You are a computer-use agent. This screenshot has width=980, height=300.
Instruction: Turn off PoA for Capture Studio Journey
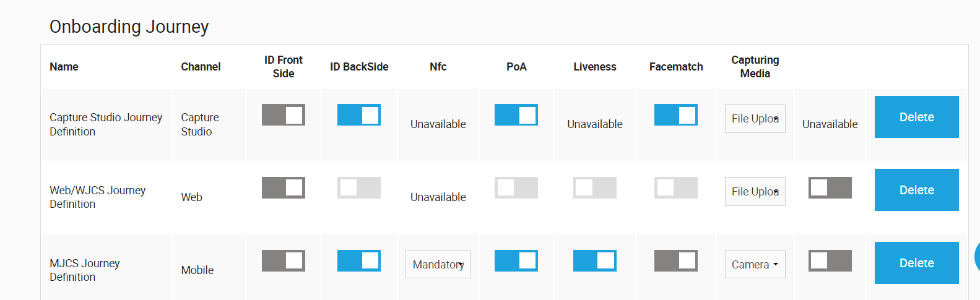point(516,115)
